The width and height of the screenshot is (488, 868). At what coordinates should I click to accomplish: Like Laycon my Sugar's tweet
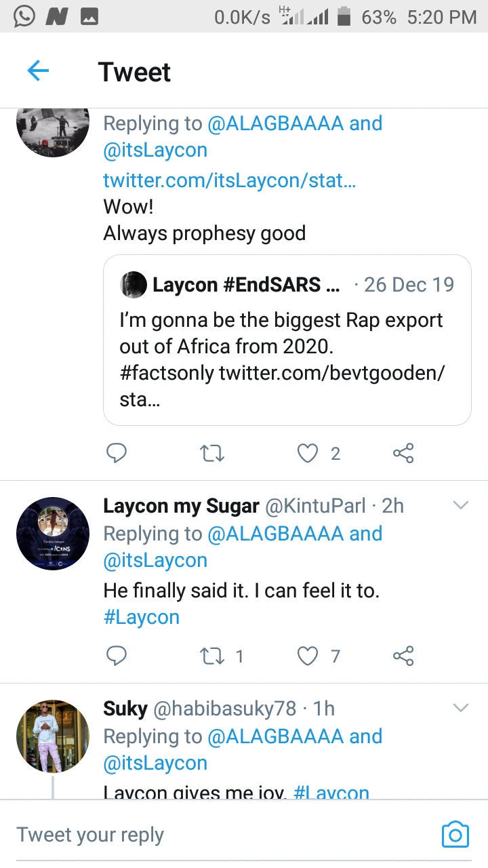(308, 656)
